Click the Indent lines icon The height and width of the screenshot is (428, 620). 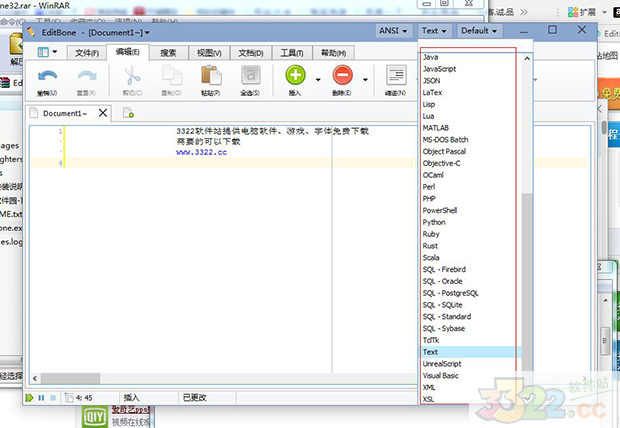pyautogui.click(x=396, y=75)
